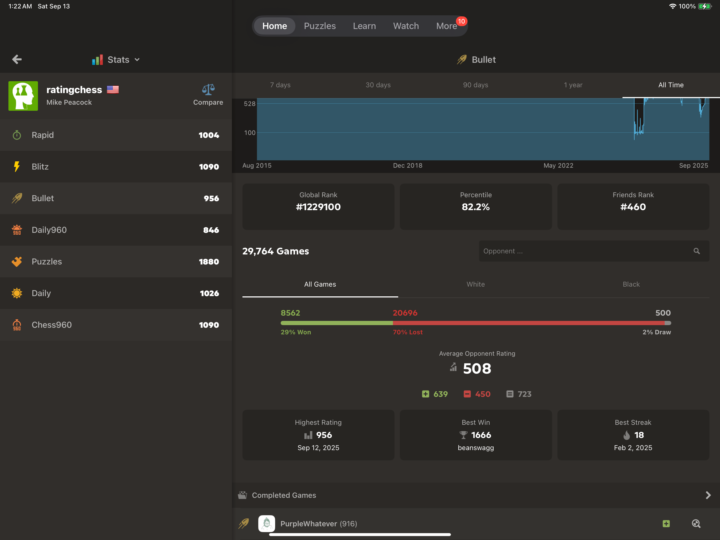Viewport: 720px width, 540px height.
Task: Select the Rapid stopwatch icon
Action: tap(17, 135)
